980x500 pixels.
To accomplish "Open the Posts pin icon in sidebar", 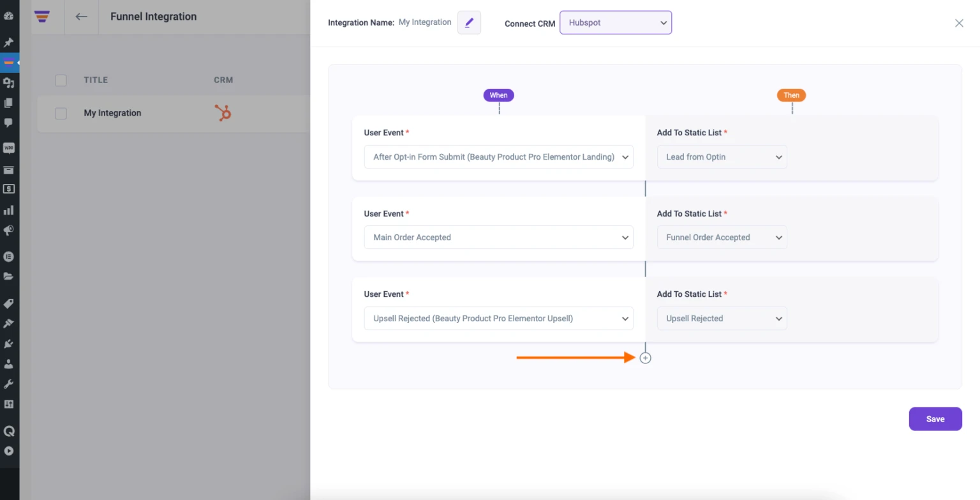I will [9, 43].
